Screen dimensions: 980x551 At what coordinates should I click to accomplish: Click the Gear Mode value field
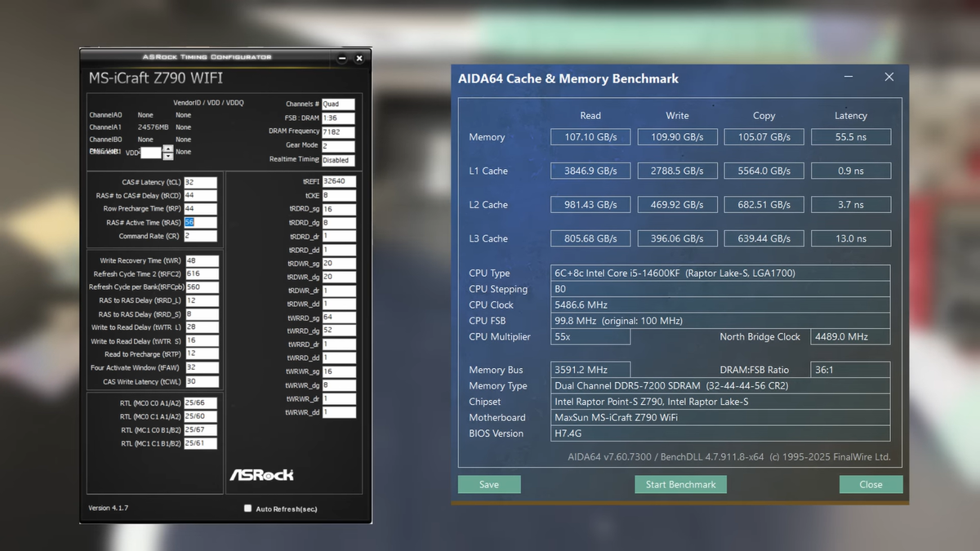pyautogui.click(x=338, y=145)
